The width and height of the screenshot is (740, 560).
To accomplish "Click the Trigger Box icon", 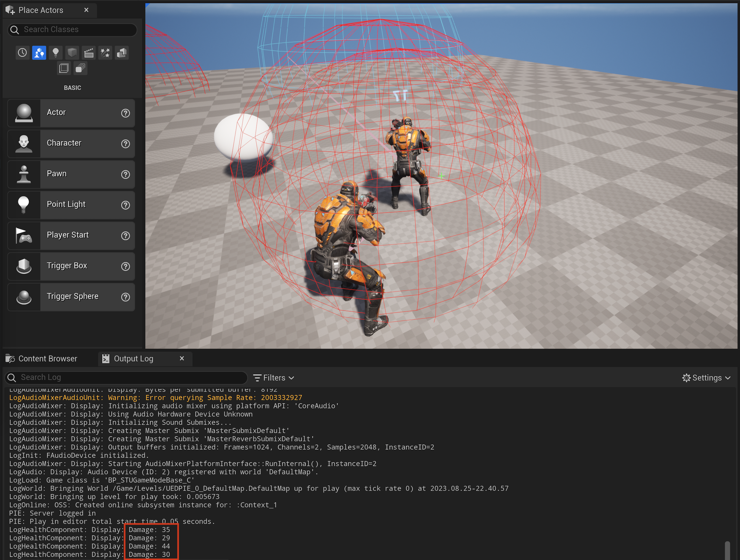I will pos(24,266).
